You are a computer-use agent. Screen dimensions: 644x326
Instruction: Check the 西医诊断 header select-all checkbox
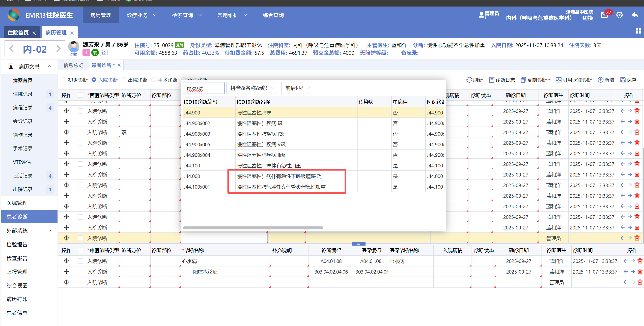[80, 95]
